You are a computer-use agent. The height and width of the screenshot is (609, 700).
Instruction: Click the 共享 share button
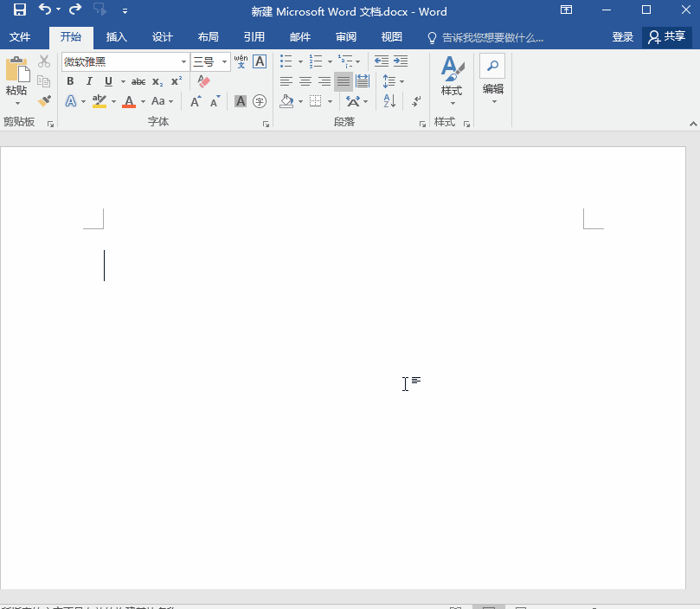pos(667,37)
